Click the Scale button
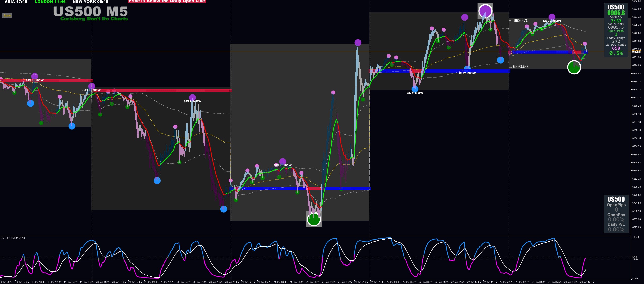Image resolution: width=644 pixels, height=284 pixels. [7, 16]
